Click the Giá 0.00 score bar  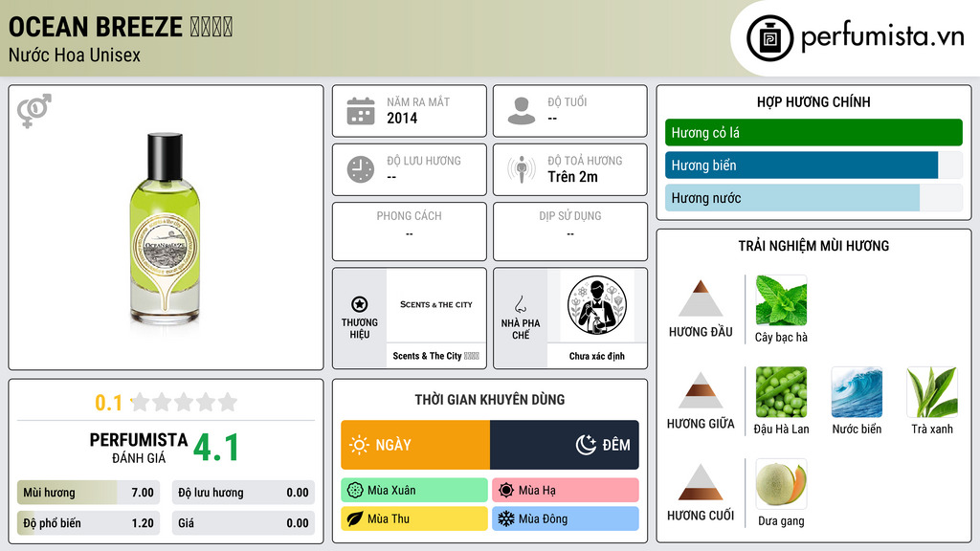tap(243, 523)
